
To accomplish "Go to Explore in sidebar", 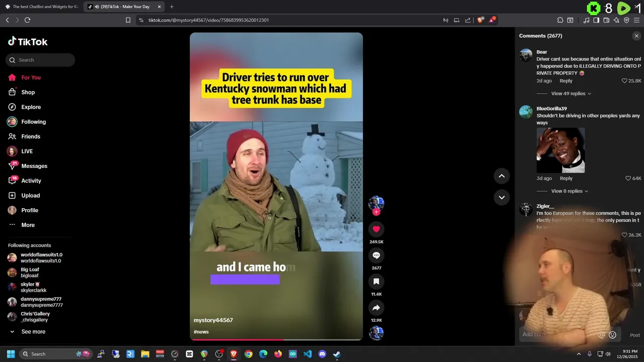I will coord(31,107).
